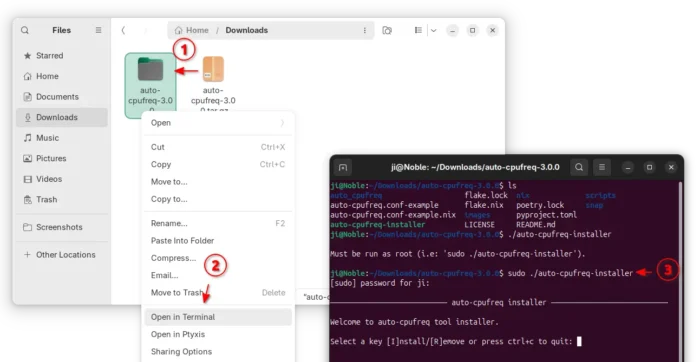Open Videos in the sidebar
This screenshot has height=362, width=700.
[x=62, y=179]
